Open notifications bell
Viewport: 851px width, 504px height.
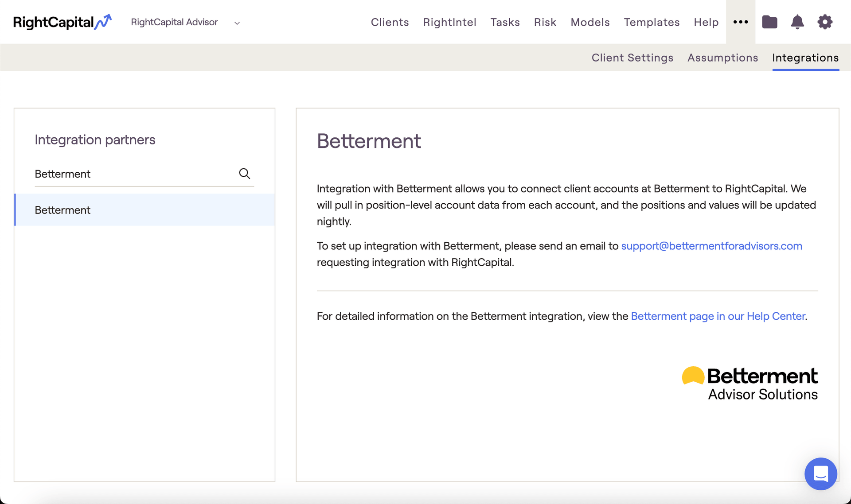[x=797, y=22]
